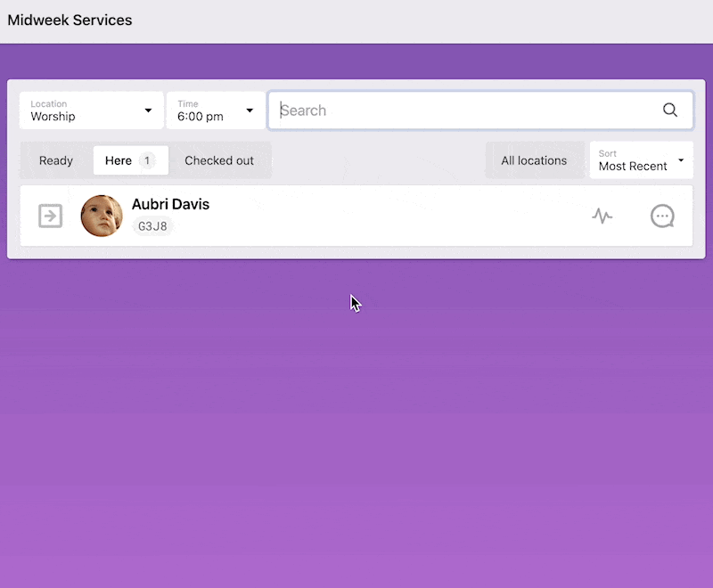713x588 pixels.
Task: Click the G3J8 security code badge
Action: click(152, 226)
